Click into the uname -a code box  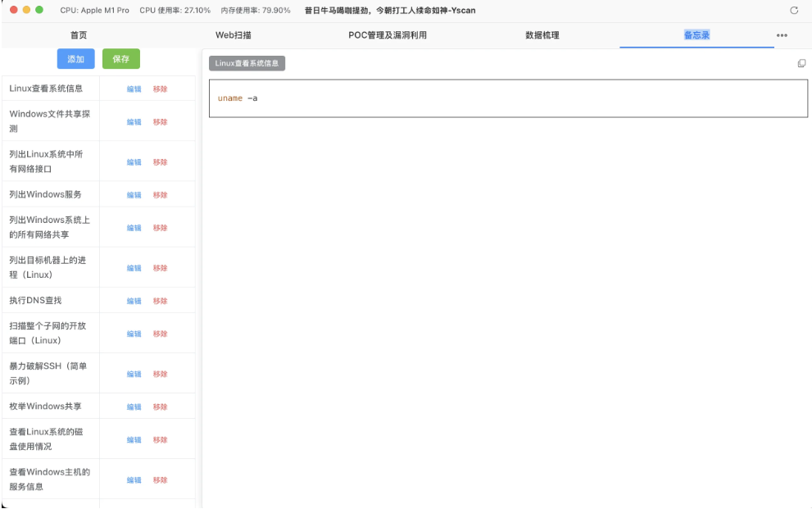[508, 98]
